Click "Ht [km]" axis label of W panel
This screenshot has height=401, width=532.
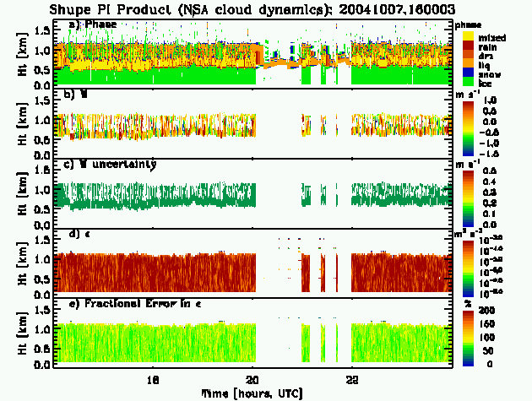click(x=23, y=124)
